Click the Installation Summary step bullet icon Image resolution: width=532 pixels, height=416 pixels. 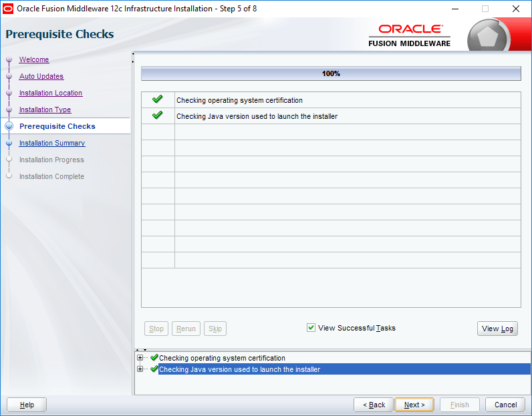[x=9, y=143]
